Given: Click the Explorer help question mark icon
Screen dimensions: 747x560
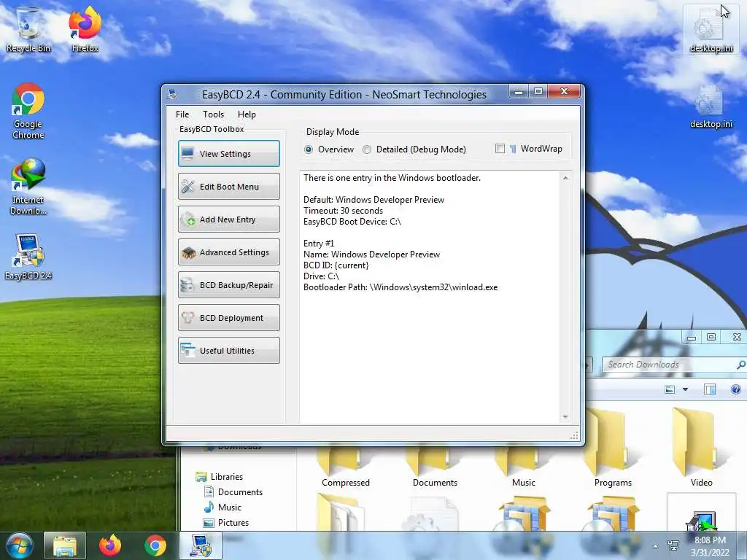Looking at the screenshot, I should 736,389.
